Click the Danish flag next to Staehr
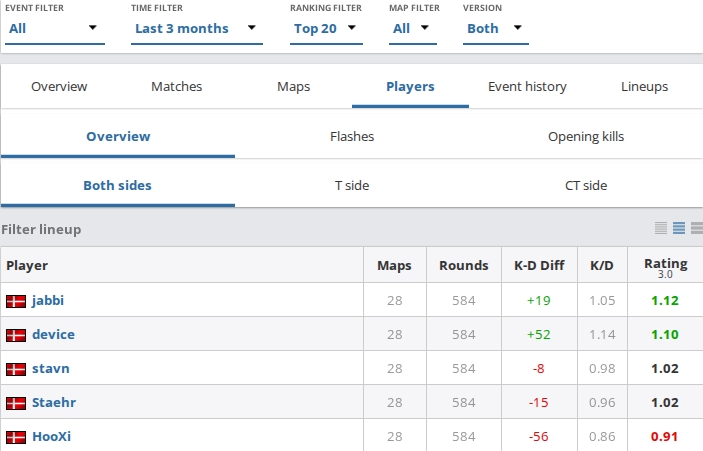Viewport: 703px width, 451px height. coord(16,403)
